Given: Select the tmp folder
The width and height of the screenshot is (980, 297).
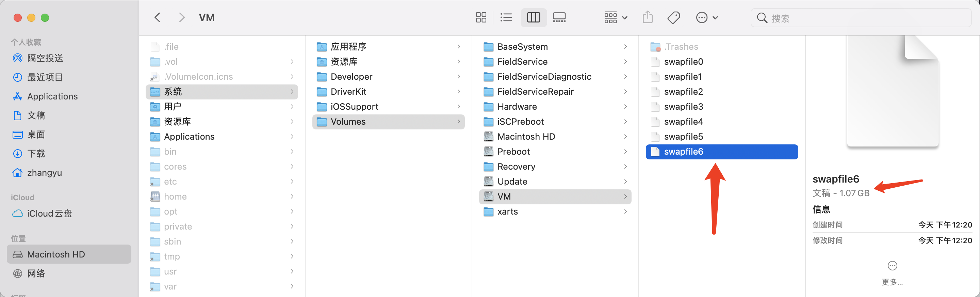Looking at the screenshot, I should (222, 256).
